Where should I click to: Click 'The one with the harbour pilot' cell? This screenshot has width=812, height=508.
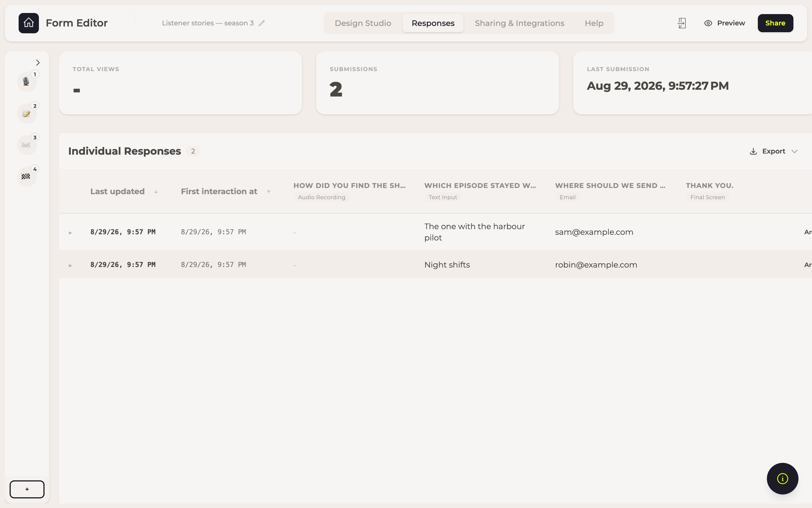pos(475,232)
